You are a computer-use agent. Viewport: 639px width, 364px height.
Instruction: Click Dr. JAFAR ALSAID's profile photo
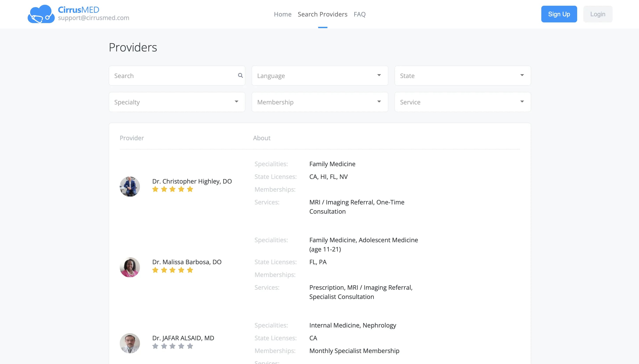click(x=130, y=343)
